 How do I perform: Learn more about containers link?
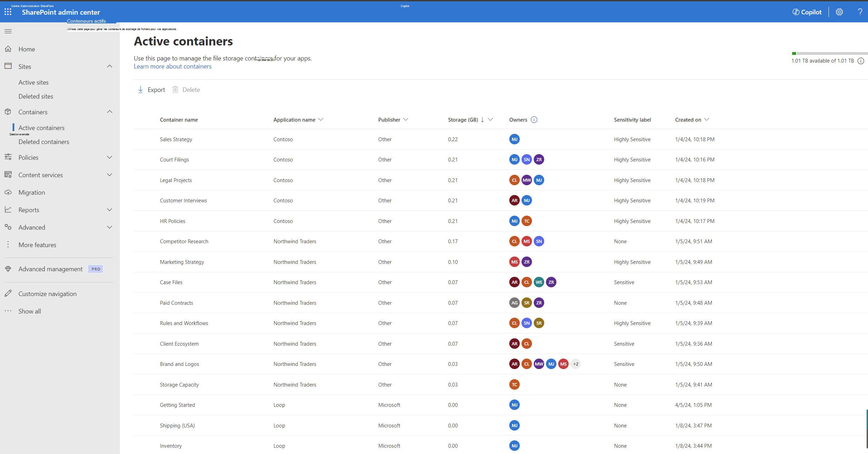172,66
